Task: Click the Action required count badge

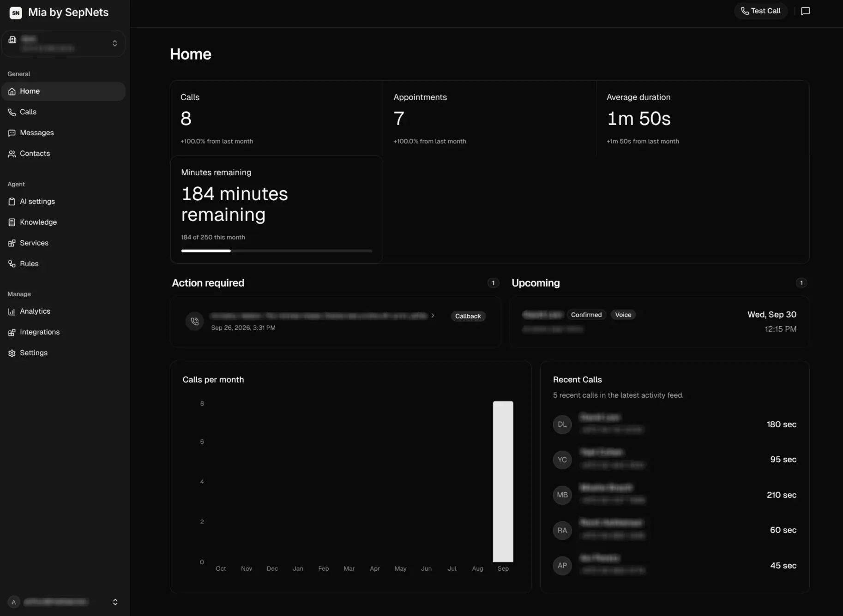Action: coord(493,283)
